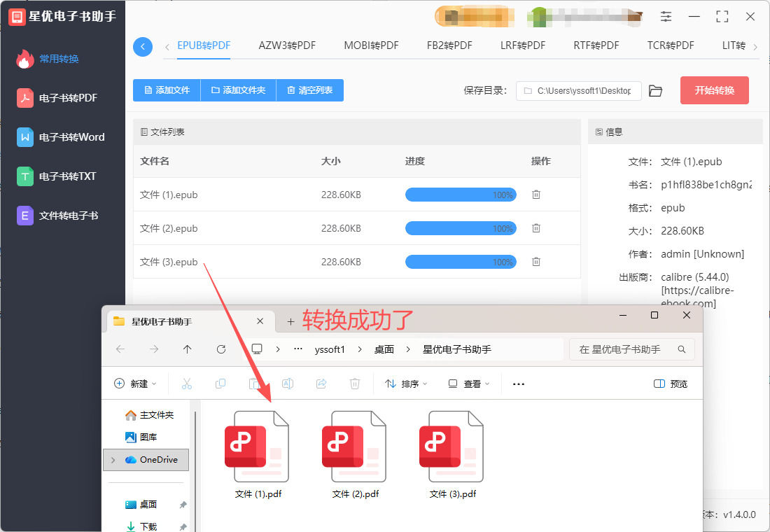Open the 查看 view dropdown
Screen dimensions: 770x532
[x=469, y=384]
